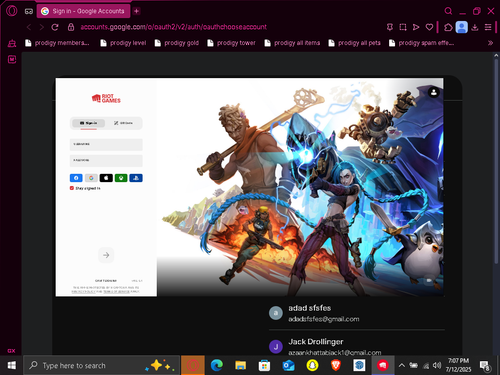Image resolution: width=500 pixels, height=375 pixels.
Task: Open Opera GX from the taskbar
Action: tap(193, 365)
